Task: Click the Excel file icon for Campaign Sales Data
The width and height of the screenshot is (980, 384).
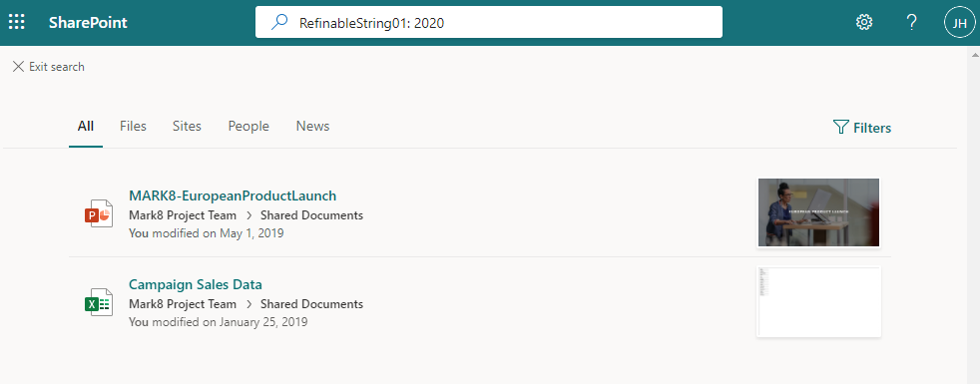Action: click(x=99, y=302)
